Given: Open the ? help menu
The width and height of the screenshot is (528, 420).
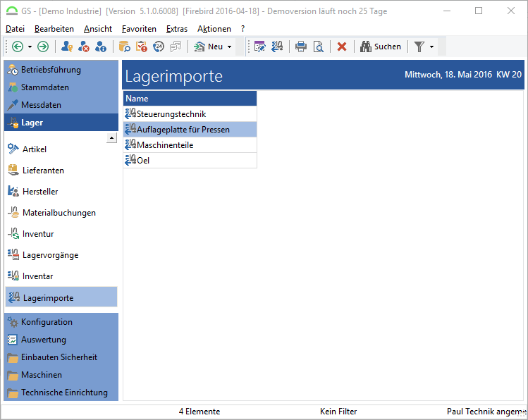Looking at the screenshot, I should click(242, 29).
